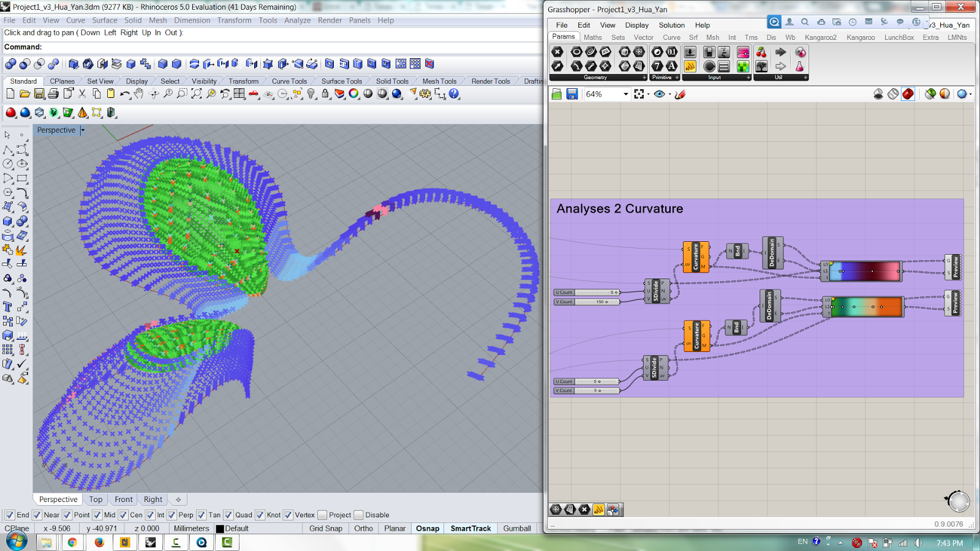The width and height of the screenshot is (980, 551).
Task: Expand the Geometry panel in Grasshopper
Action: coord(644,78)
